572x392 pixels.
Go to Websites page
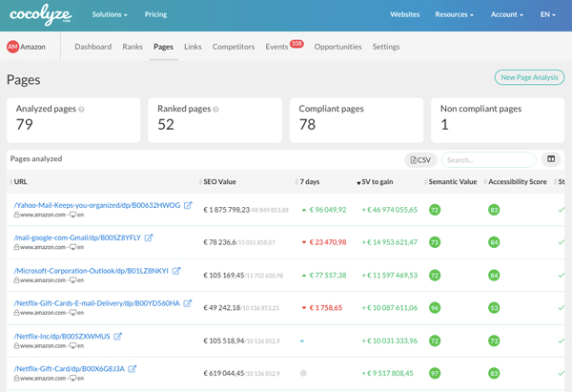pyautogui.click(x=405, y=14)
